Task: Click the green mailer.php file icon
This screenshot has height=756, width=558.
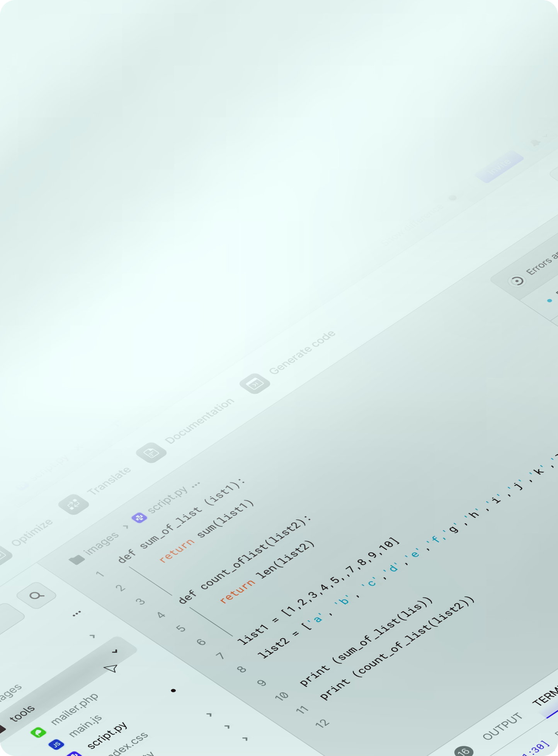Action: click(x=38, y=732)
